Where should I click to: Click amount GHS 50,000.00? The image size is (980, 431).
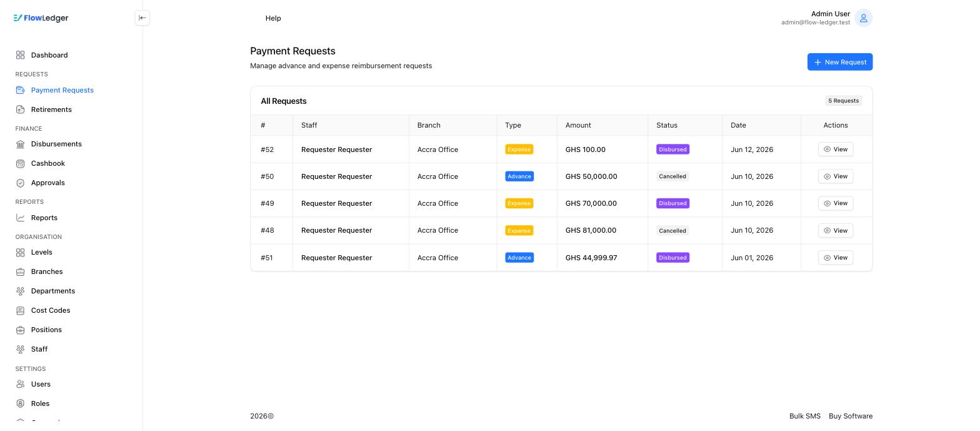(591, 176)
